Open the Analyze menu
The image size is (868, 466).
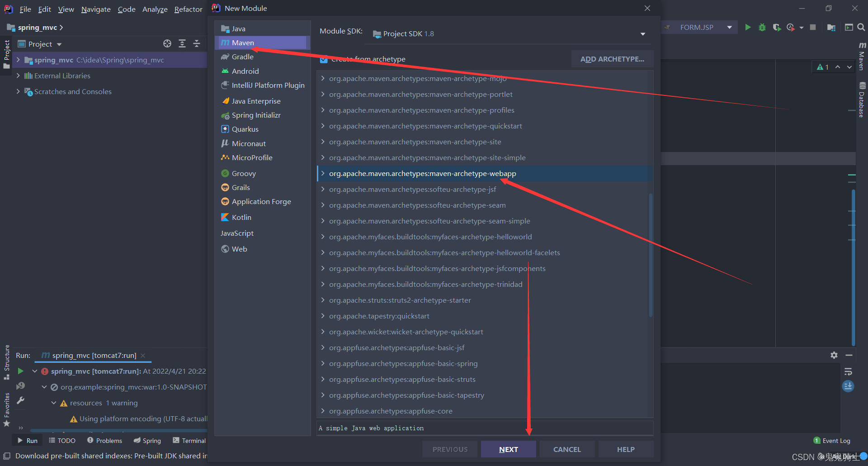(x=155, y=9)
